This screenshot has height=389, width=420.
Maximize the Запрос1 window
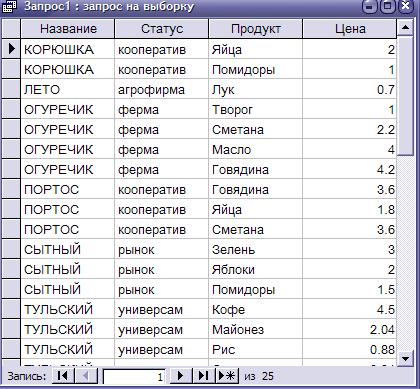point(388,6)
